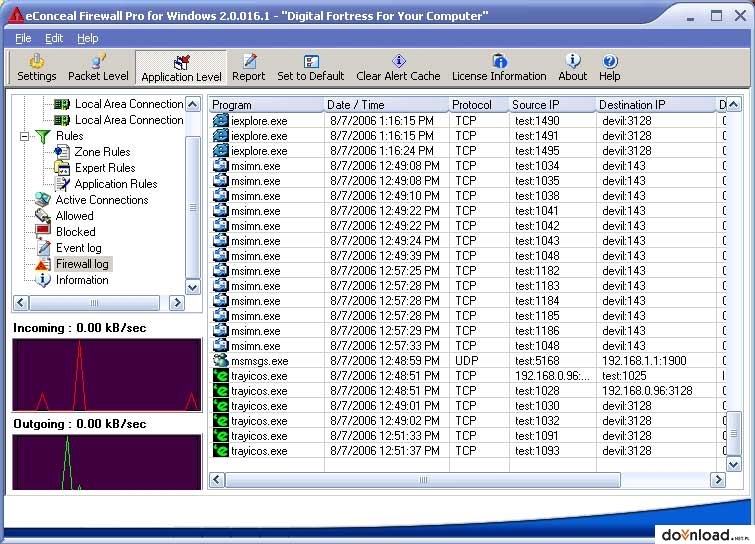Open the Edit menu
The height and width of the screenshot is (544, 755).
[x=54, y=38]
